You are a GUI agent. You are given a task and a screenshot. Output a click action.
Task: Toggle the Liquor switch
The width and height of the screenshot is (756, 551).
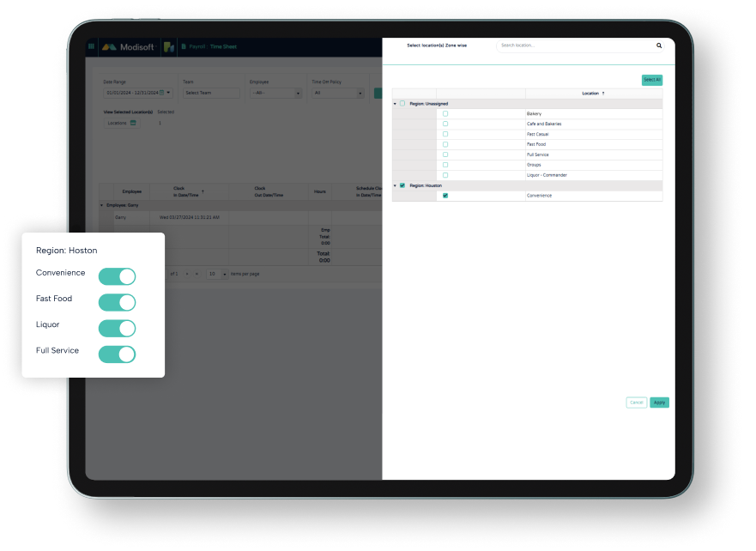click(118, 329)
